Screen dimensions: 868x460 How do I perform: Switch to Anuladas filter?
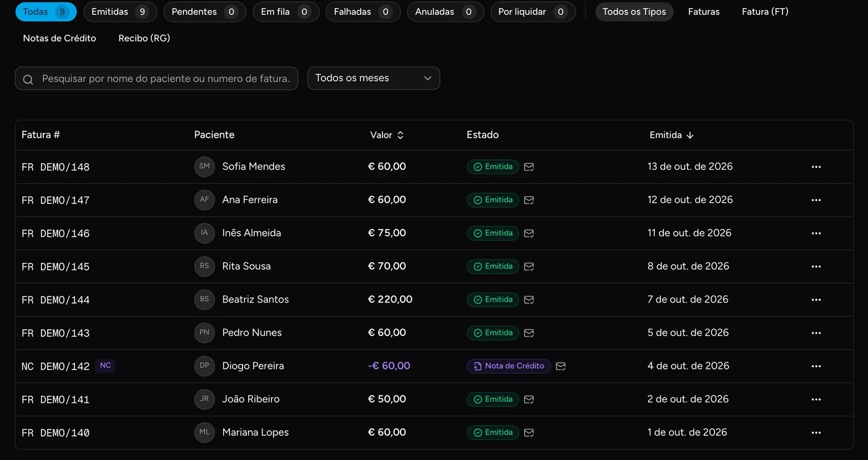point(445,12)
